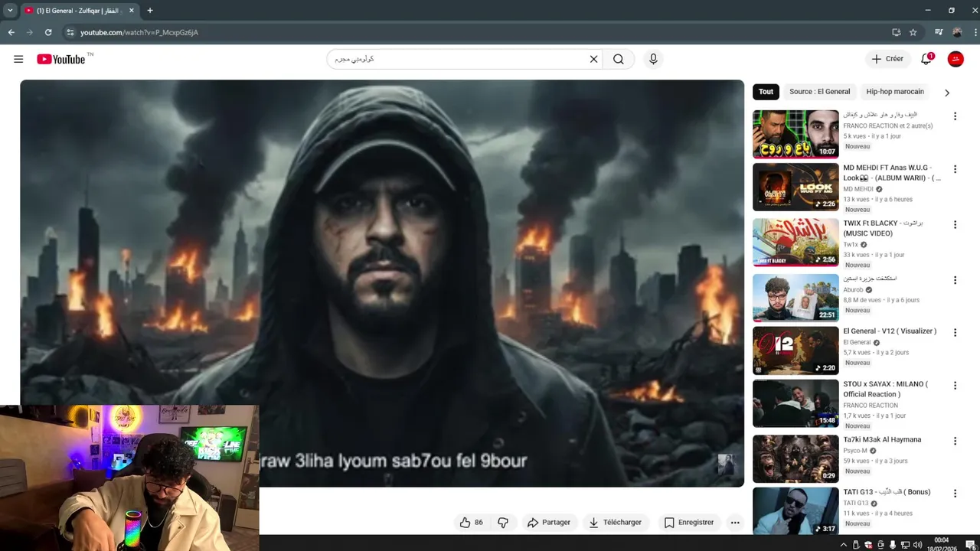Viewport: 980px width, 551px height.
Task: Open the MD MEHDI Look thumbnail
Action: (x=795, y=187)
